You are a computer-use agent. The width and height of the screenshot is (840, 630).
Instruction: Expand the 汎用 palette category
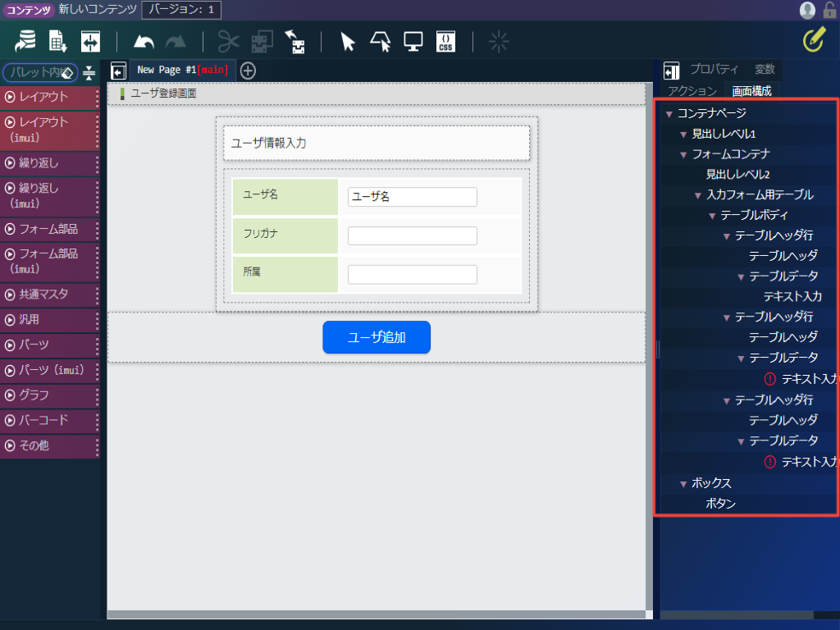click(x=50, y=320)
